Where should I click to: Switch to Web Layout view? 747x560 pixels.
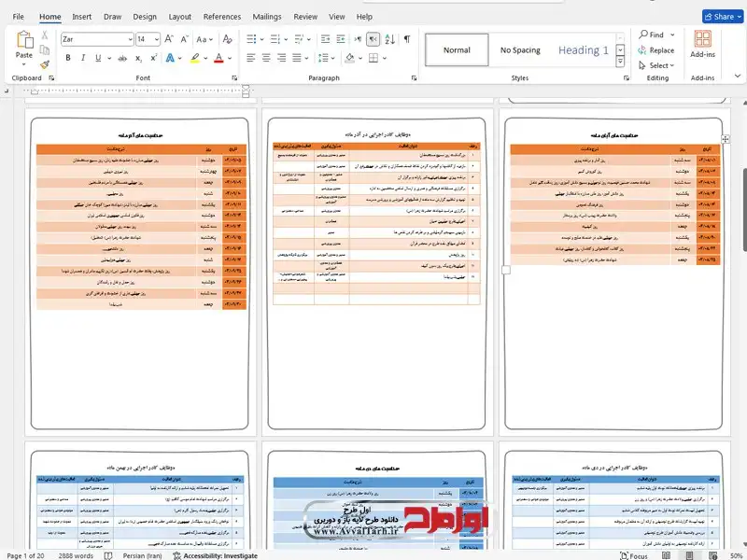coord(712,555)
